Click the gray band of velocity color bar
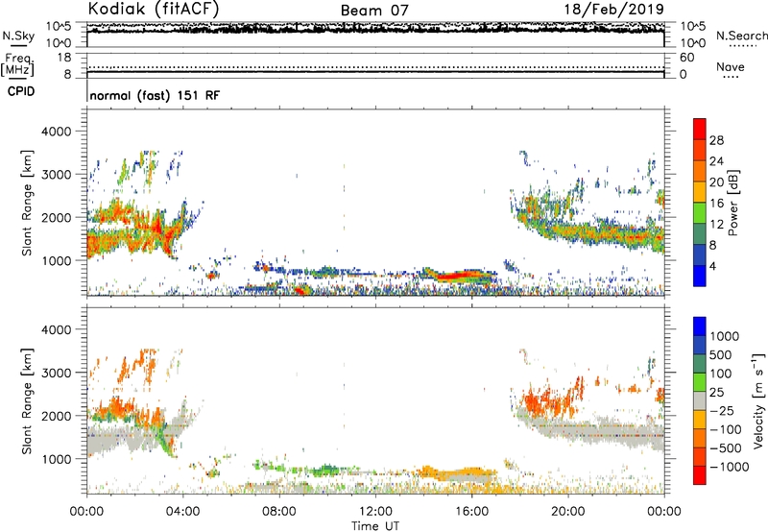Viewport: 768px width, 532px height. coord(700,401)
